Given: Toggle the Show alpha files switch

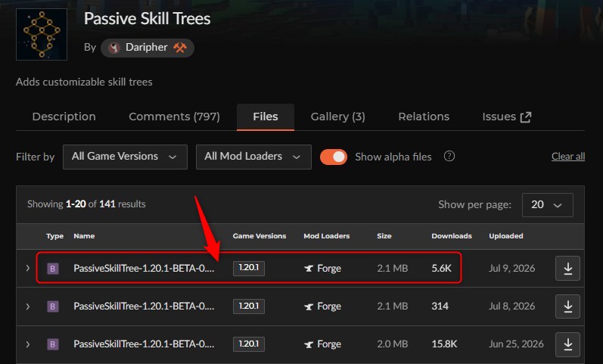Looking at the screenshot, I should pyautogui.click(x=334, y=157).
